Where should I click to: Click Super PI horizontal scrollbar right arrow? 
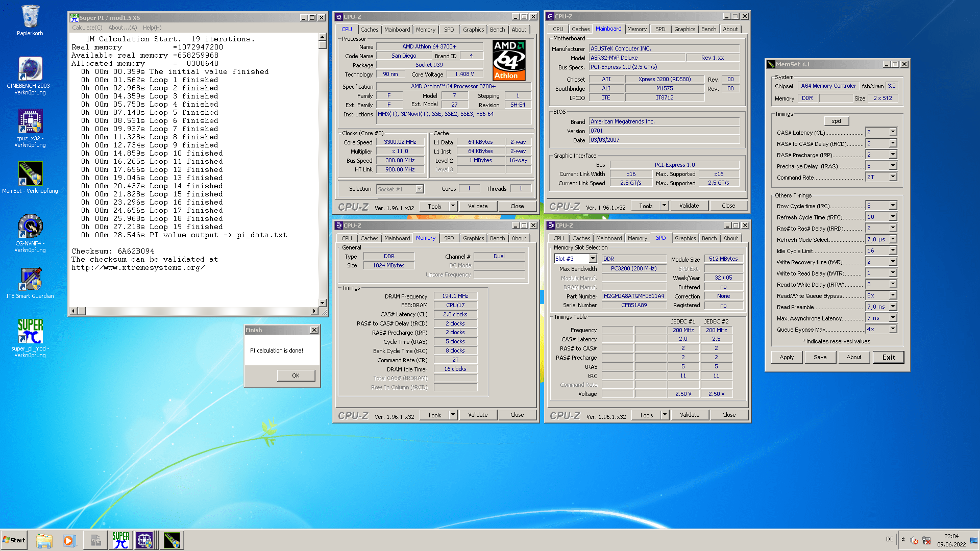[314, 311]
